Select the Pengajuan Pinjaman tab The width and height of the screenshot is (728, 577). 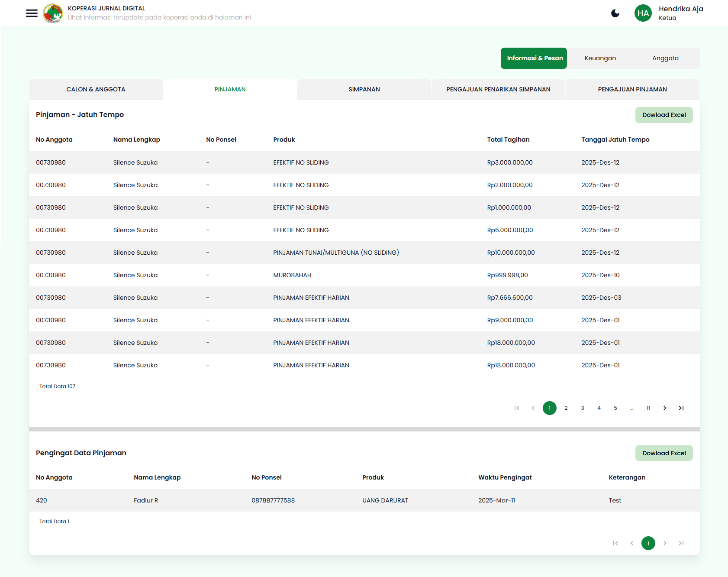pyautogui.click(x=632, y=89)
